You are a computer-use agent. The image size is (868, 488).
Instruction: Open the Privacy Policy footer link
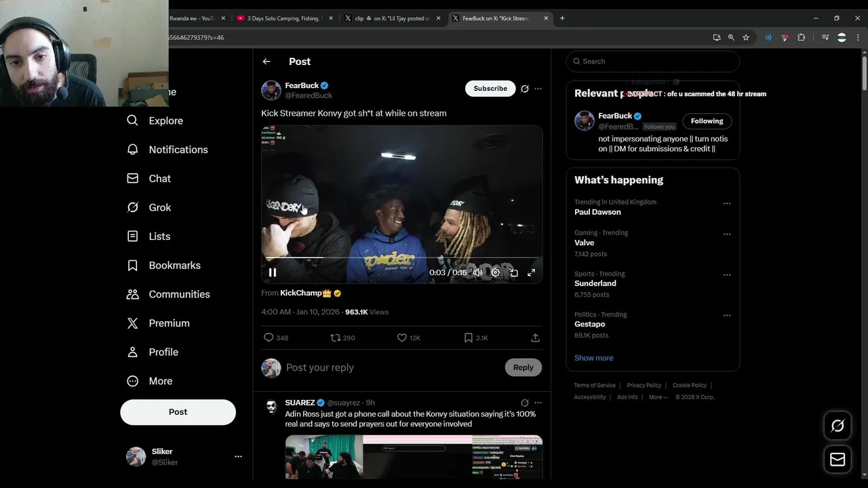pos(644,386)
